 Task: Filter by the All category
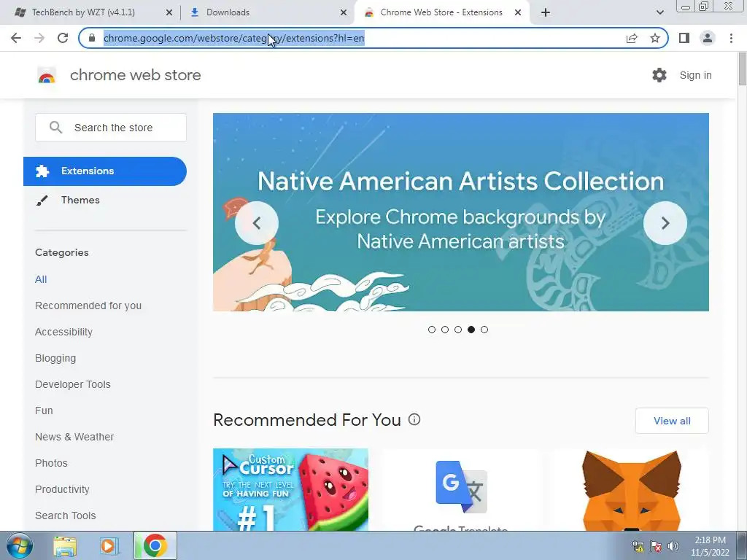(x=41, y=279)
